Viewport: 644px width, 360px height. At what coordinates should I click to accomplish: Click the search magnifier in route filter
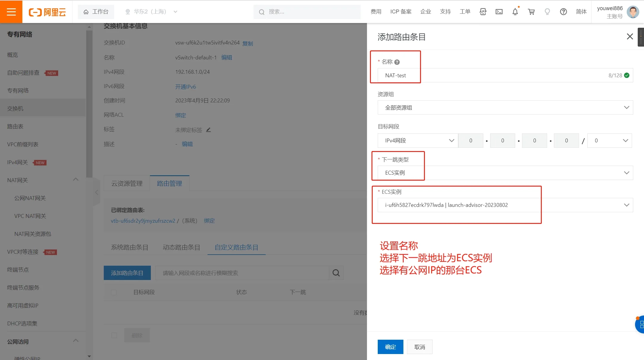336,273
